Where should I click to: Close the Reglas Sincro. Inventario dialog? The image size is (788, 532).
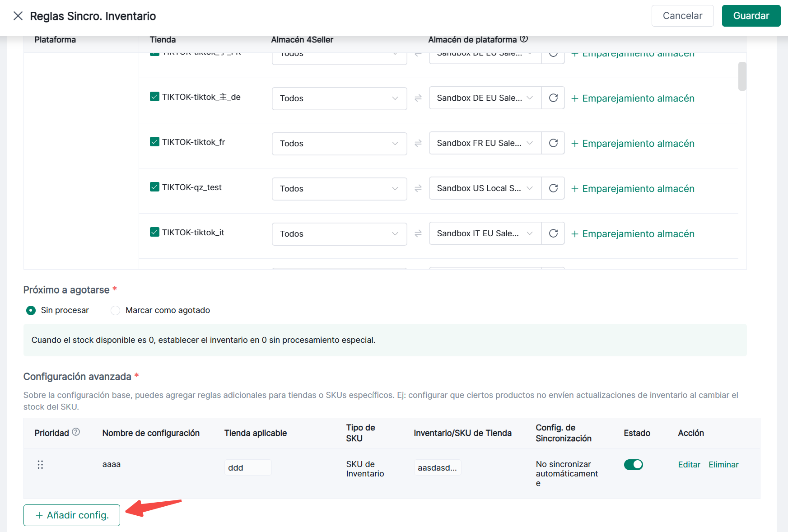click(18, 16)
